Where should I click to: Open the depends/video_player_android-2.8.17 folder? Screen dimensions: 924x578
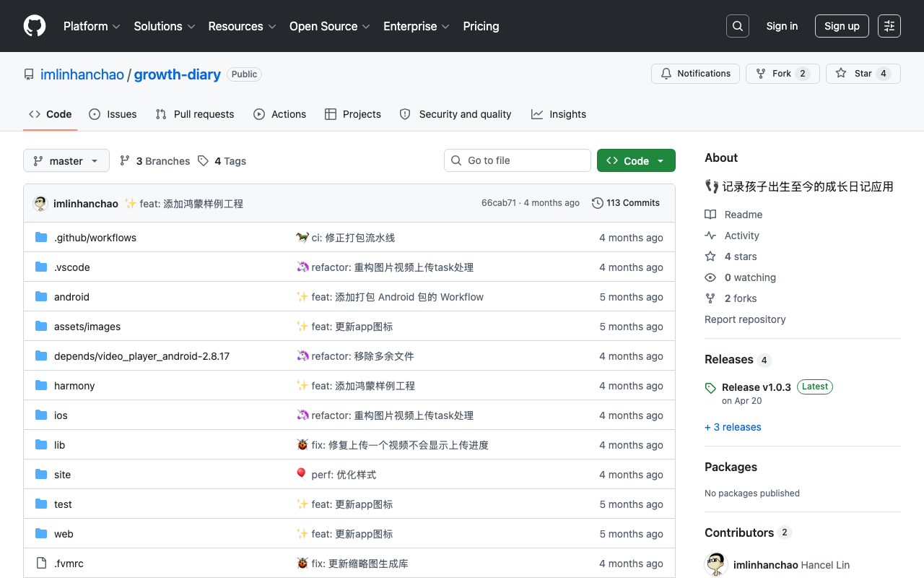pos(141,356)
